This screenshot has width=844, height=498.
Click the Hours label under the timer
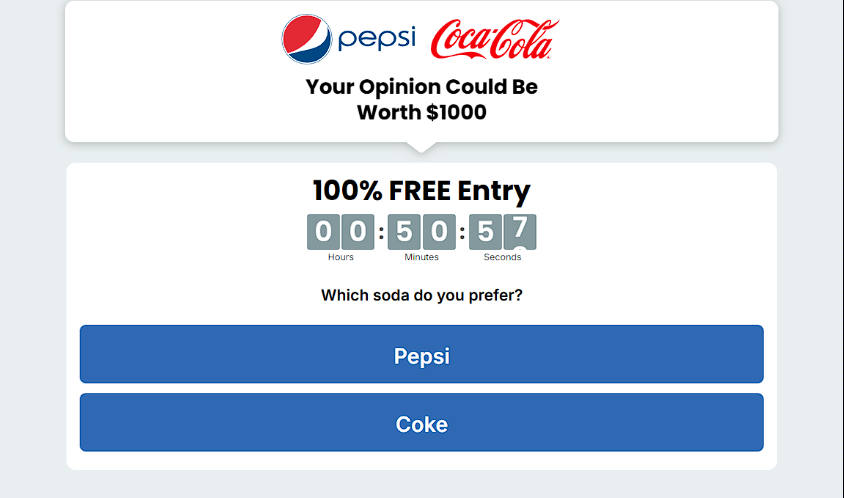pos(341,258)
